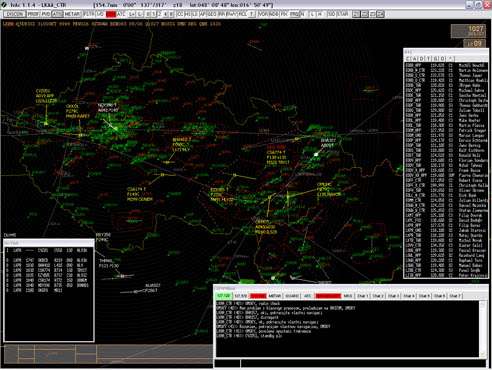Click the SID toolbar button
Screen dimensions: 492x370
(331, 14)
